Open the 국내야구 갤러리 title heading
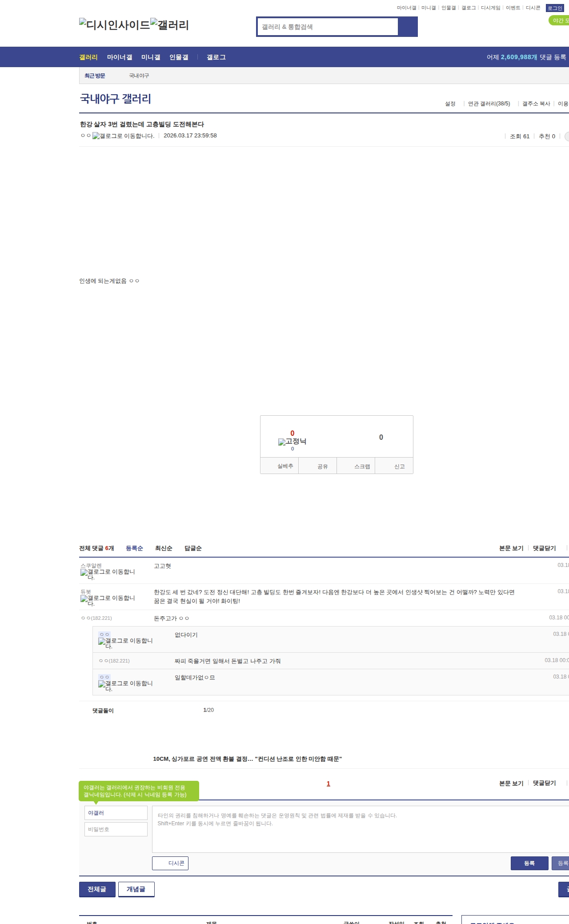This screenshot has height=924, width=569. click(116, 99)
